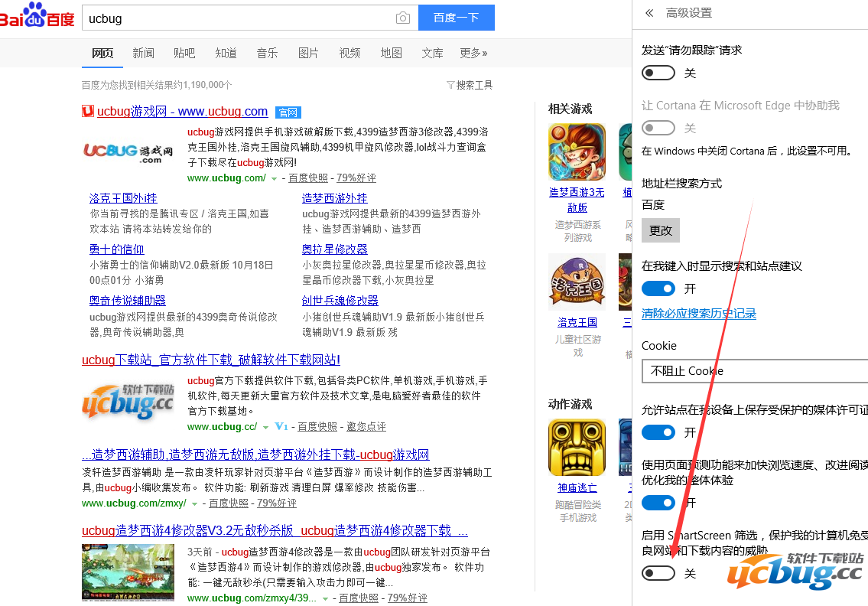
Task: Open the 洛克王国外挂 sublink
Action: tap(123, 198)
